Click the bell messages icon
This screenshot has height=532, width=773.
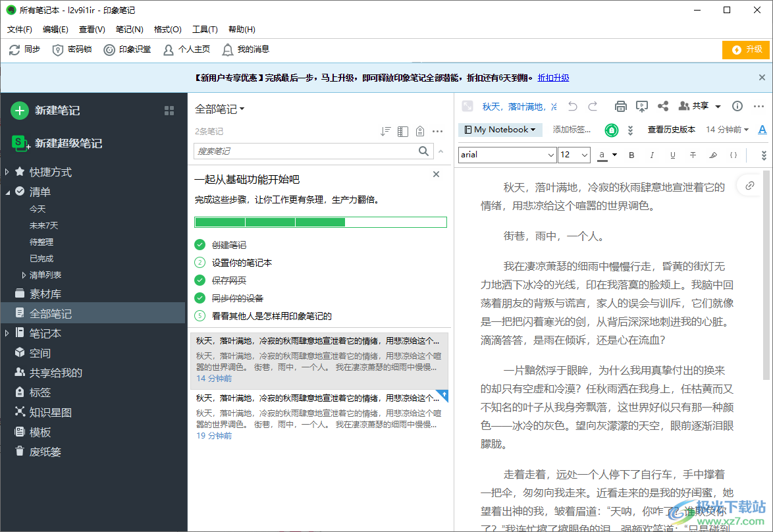pyautogui.click(x=227, y=49)
